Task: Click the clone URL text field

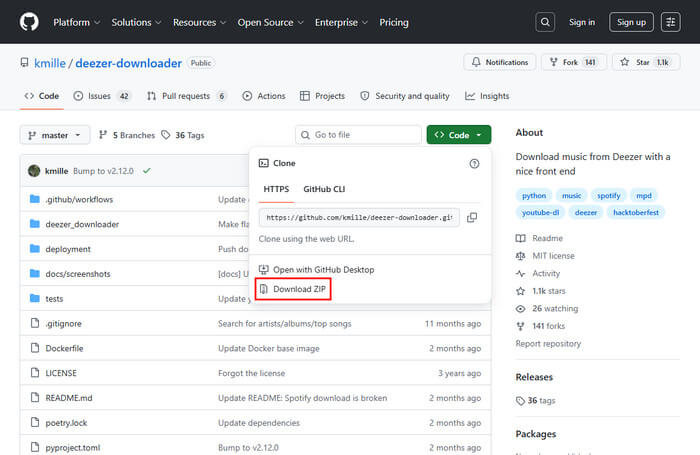Action: click(x=359, y=217)
